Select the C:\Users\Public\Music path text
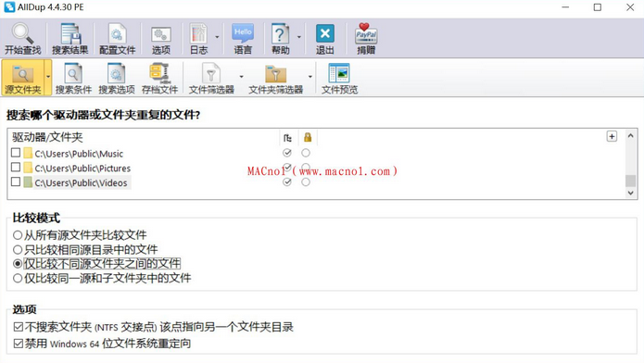This screenshot has width=644, height=363. (79, 154)
